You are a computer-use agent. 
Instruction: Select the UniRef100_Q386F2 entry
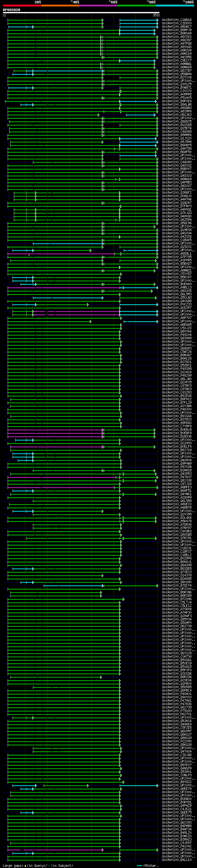177,193
